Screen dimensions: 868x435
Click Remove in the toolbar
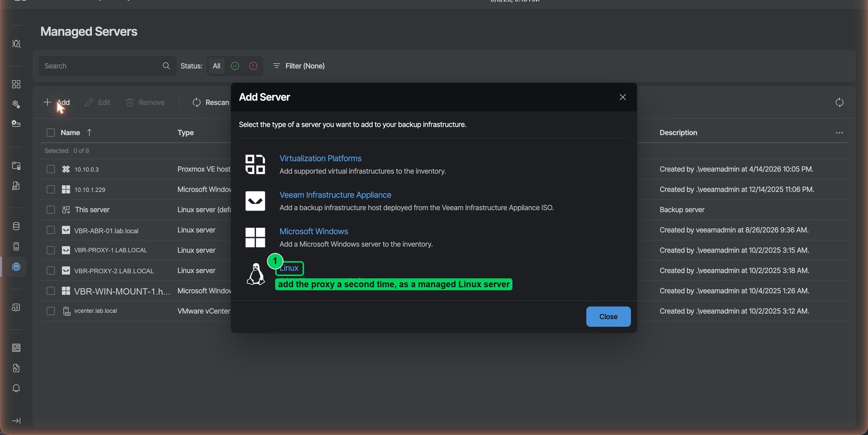click(x=145, y=102)
